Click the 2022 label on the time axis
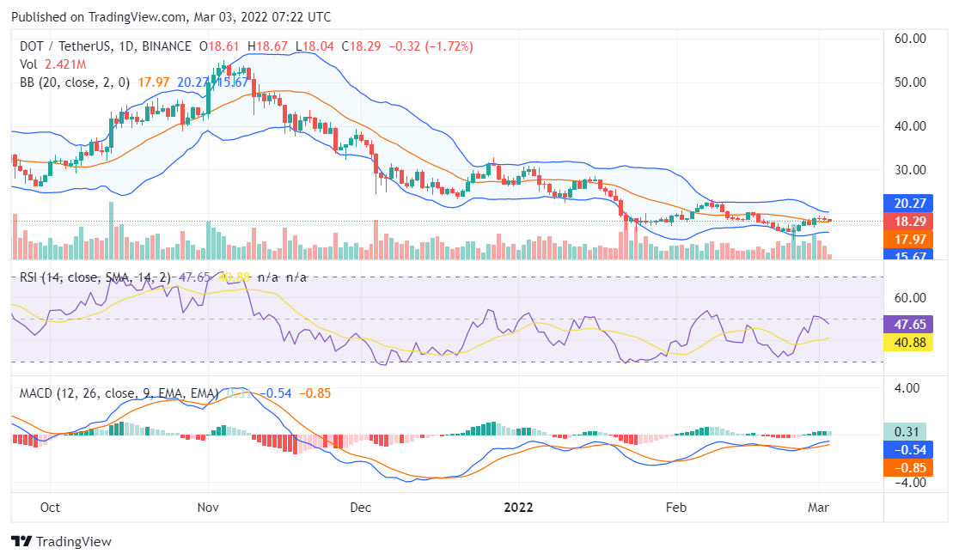Image resolution: width=959 pixels, height=560 pixels. click(x=518, y=507)
